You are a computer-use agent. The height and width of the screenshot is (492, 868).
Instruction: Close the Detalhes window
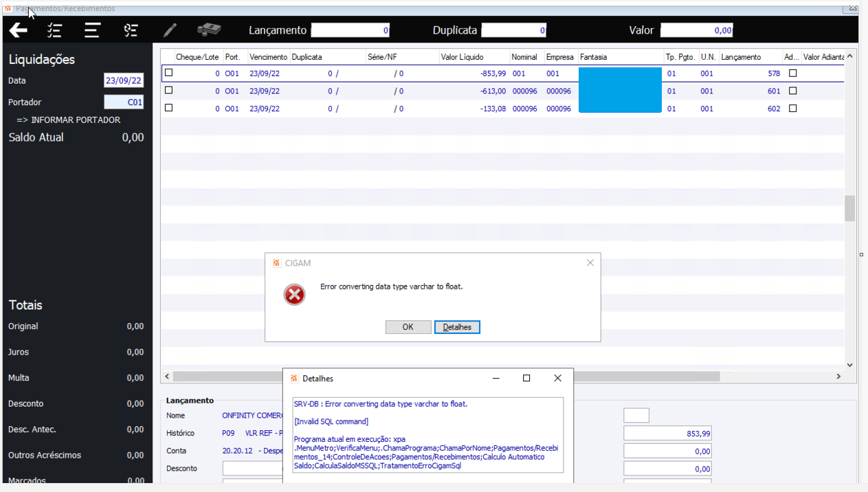557,378
